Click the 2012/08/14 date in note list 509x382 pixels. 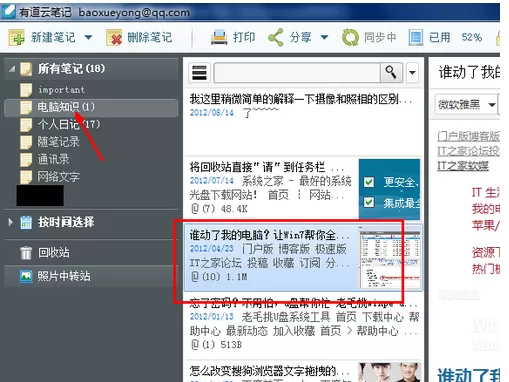(x=212, y=112)
